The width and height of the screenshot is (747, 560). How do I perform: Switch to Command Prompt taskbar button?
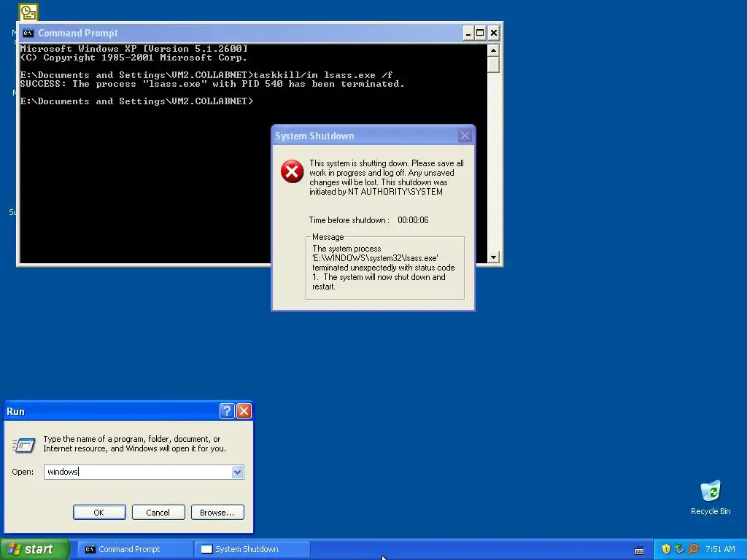[135, 549]
